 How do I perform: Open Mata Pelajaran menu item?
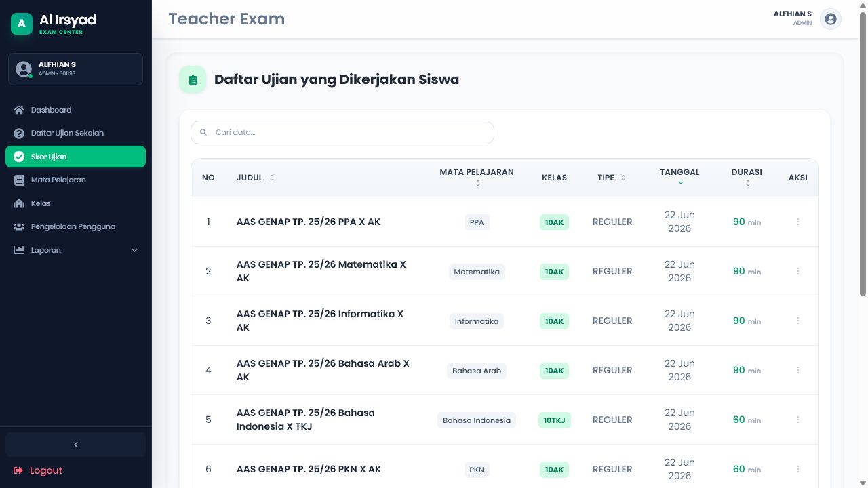tap(75, 180)
